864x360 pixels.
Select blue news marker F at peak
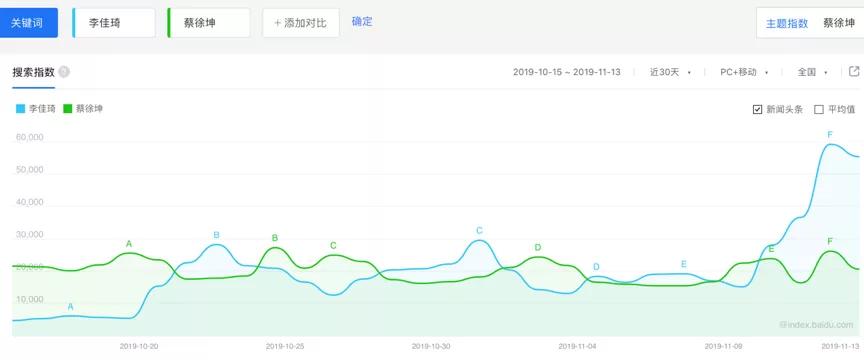coord(830,135)
